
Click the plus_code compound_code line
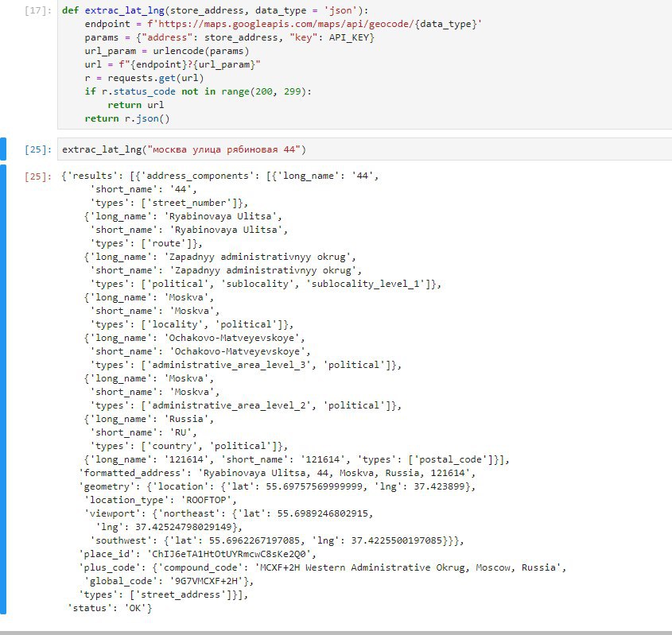(322, 567)
